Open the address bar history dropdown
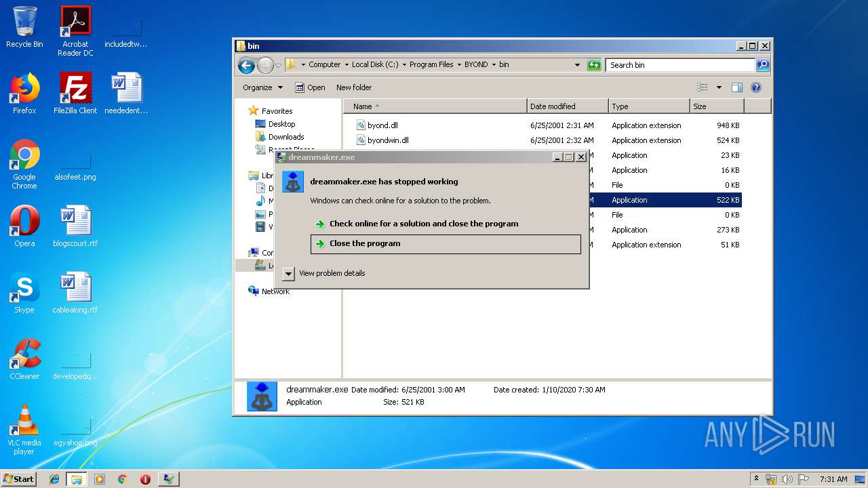The width and height of the screenshot is (868, 488). (577, 65)
